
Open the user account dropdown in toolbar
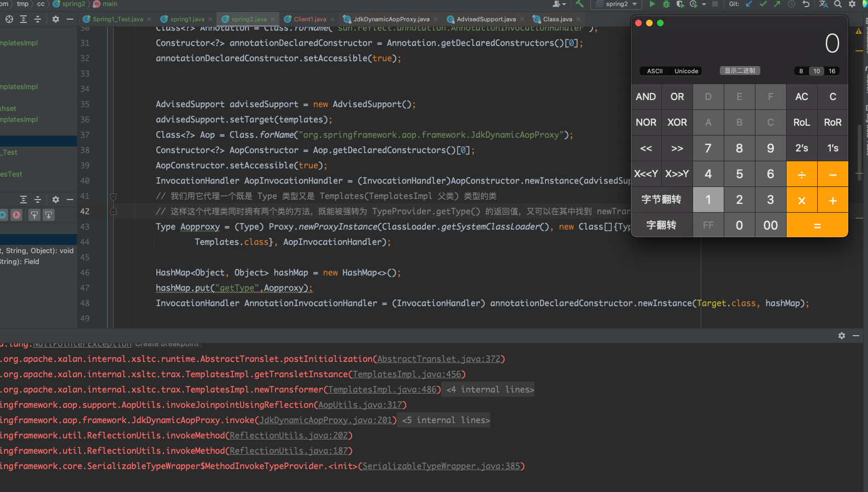click(560, 4)
